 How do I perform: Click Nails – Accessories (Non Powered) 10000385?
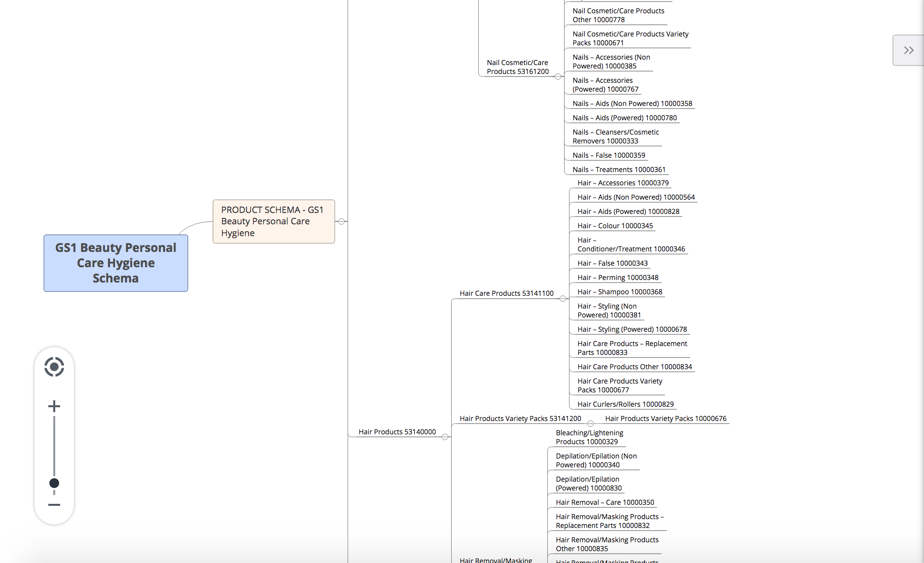click(x=611, y=62)
